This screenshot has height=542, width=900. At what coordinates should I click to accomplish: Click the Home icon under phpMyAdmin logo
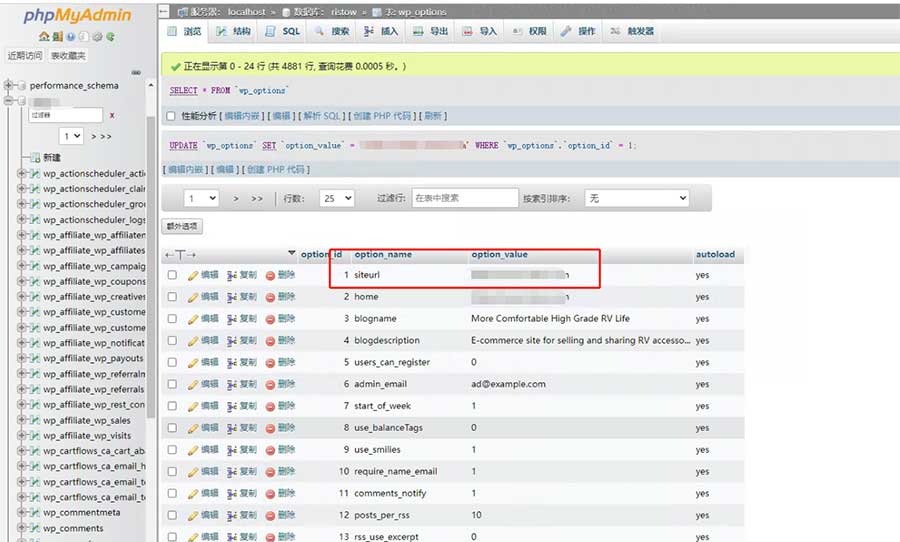44,37
